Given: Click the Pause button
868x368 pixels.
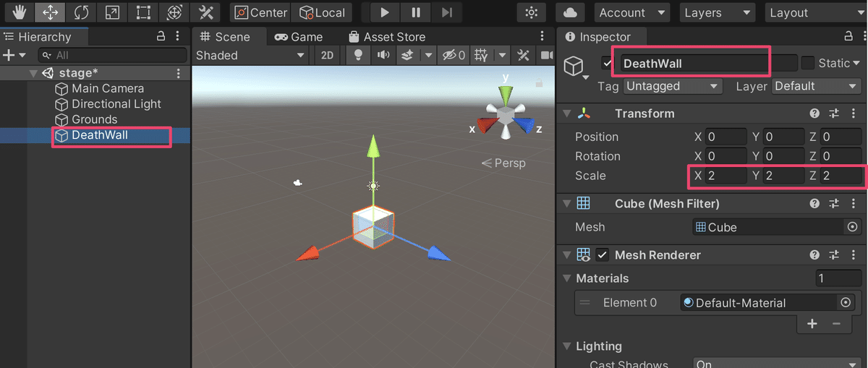Looking at the screenshot, I should coord(416,12).
